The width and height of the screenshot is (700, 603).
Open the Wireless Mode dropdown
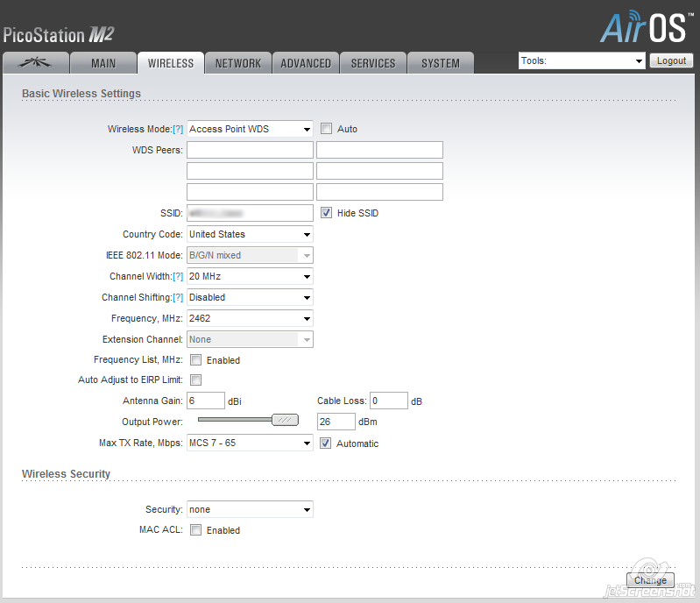pos(250,129)
